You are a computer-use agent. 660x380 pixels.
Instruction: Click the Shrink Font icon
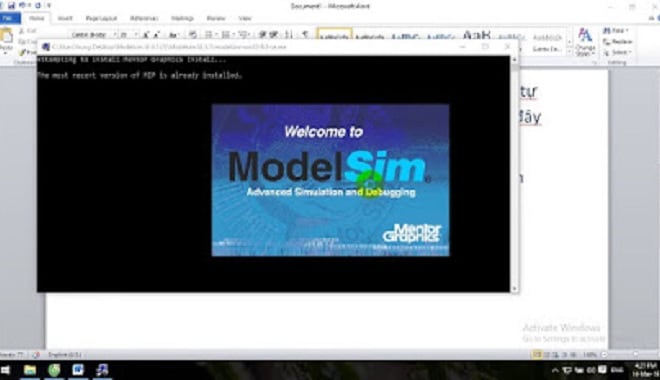coord(156,35)
